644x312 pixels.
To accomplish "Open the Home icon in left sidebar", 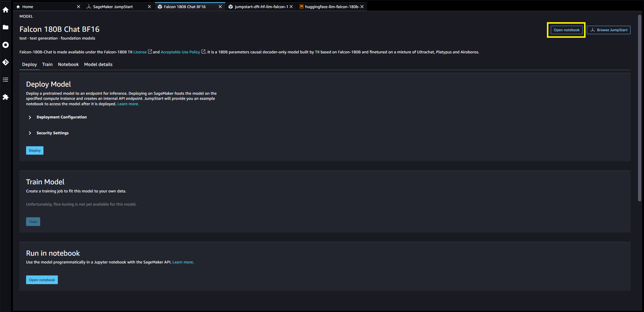I will click(x=5, y=10).
